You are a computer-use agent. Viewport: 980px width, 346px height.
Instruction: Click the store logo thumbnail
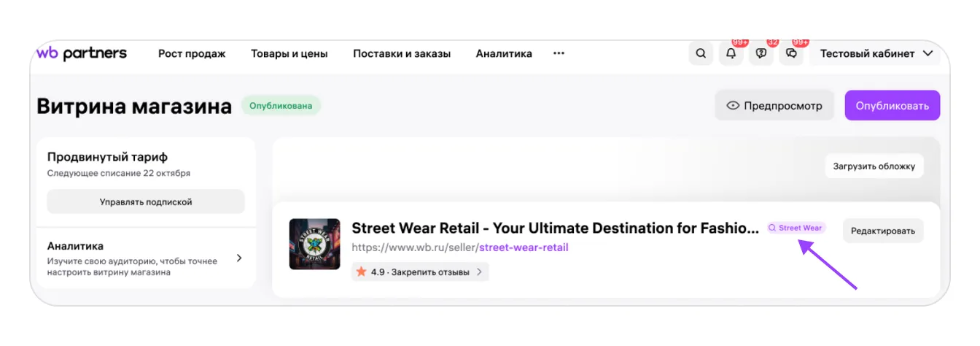coord(314,244)
